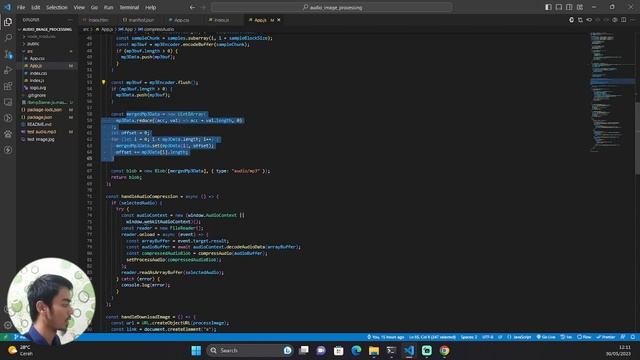640x360 pixels.
Task: Open README.md in the explorer
Action: [47, 124]
